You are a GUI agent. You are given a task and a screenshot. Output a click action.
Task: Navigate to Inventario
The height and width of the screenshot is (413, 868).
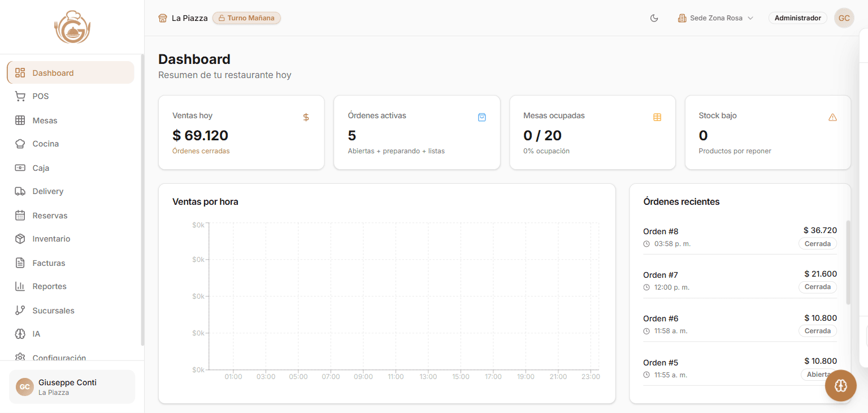coord(71,239)
